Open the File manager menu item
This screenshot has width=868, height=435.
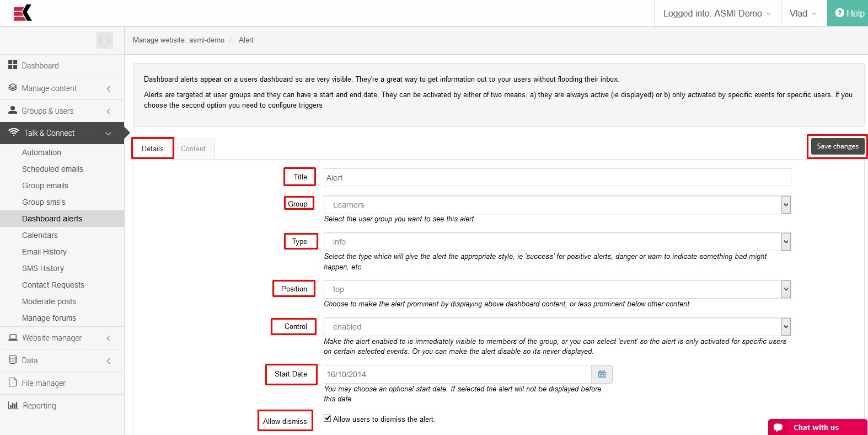pyautogui.click(x=62, y=383)
